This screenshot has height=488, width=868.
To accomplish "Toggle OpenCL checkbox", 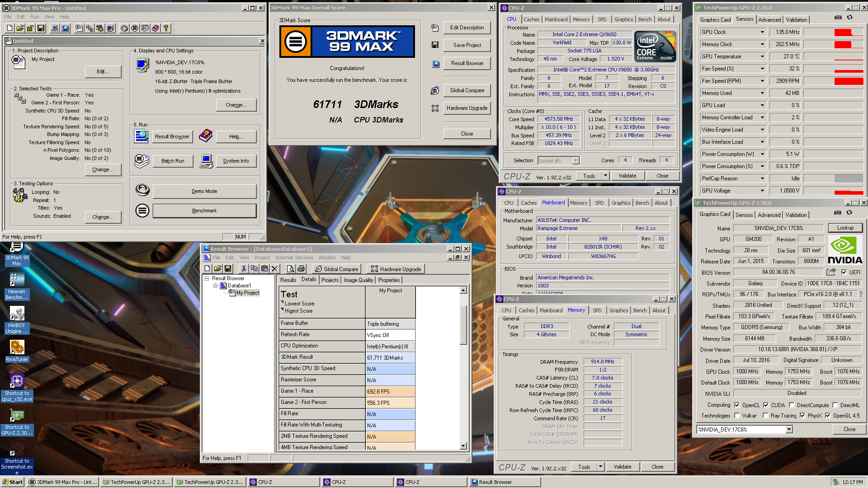I will pyautogui.click(x=737, y=405).
